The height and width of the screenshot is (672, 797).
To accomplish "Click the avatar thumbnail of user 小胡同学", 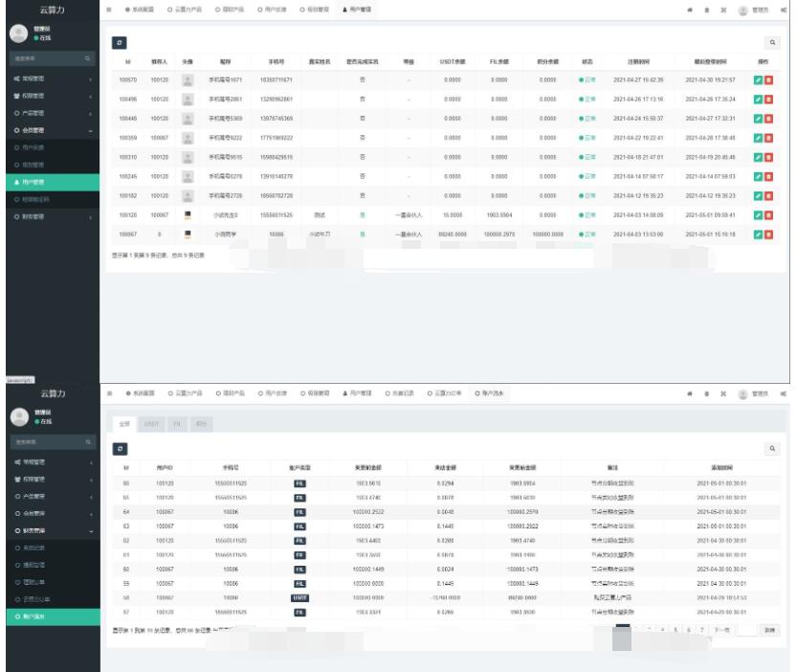I will 188,234.
